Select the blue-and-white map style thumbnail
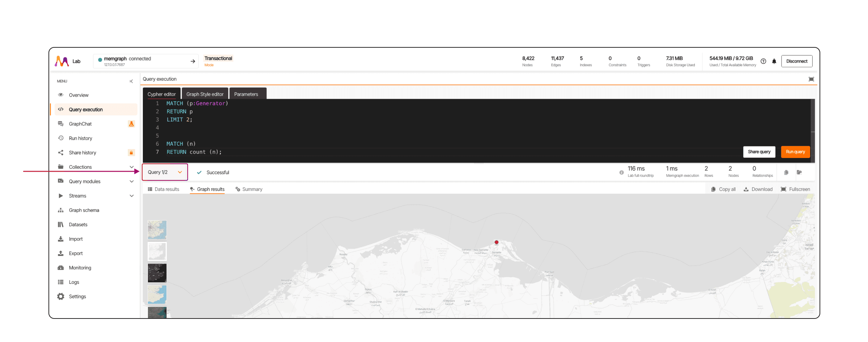This screenshot has height=342, width=868. pos(157,294)
